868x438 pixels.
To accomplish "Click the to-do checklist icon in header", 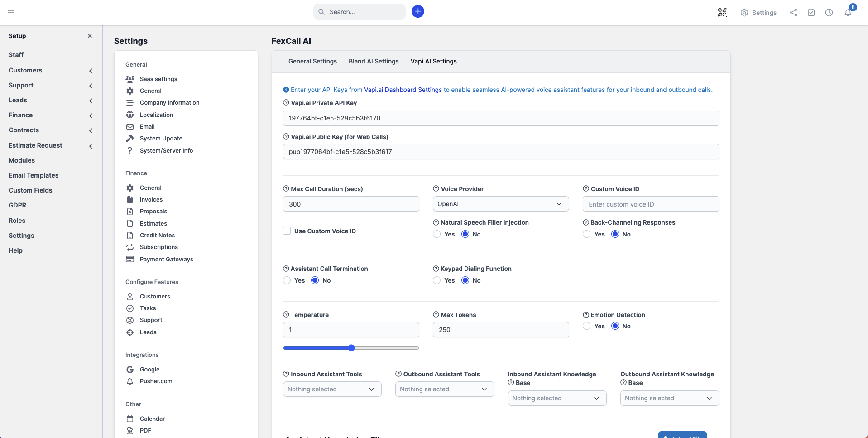I will [811, 13].
